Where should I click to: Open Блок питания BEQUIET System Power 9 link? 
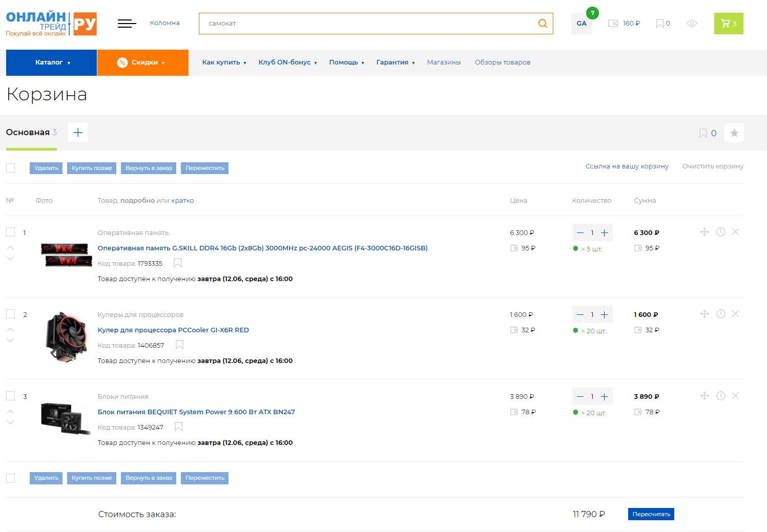coord(196,412)
